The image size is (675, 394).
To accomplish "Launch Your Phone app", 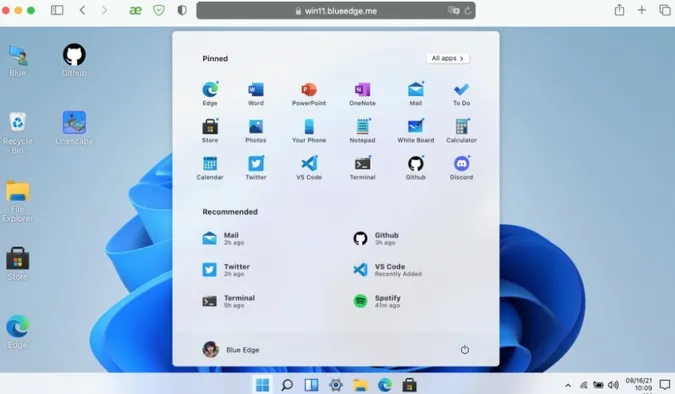I will click(x=309, y=130).
